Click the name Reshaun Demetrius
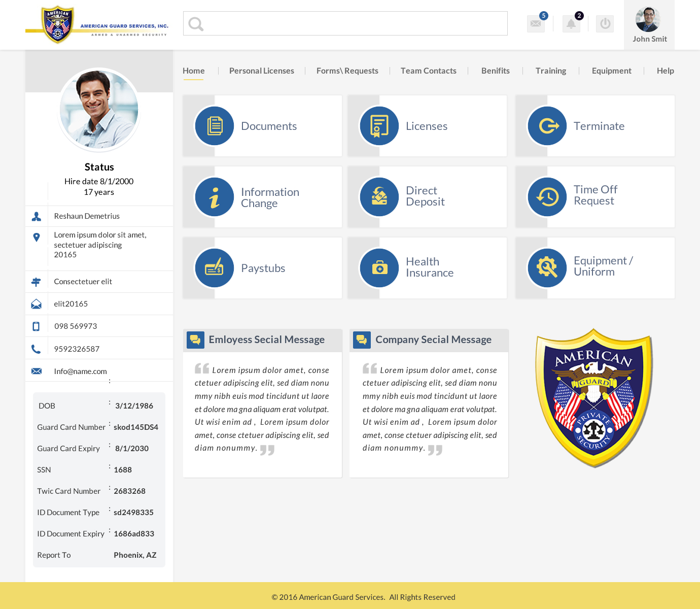The image size is (700, 609). click(87, 216)
